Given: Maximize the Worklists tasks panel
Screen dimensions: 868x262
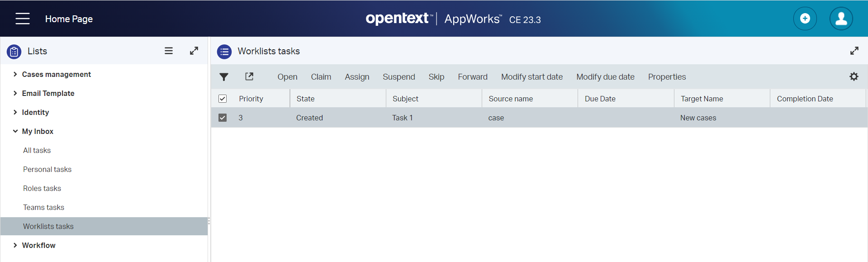Looking at the screenshot, I should [x=854, y=51].
